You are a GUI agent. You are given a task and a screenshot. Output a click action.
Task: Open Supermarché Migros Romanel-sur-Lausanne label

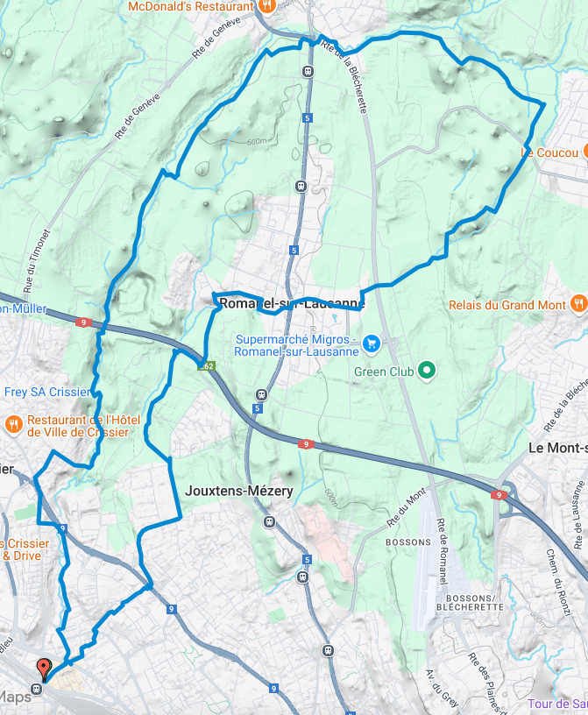point(296,345)
